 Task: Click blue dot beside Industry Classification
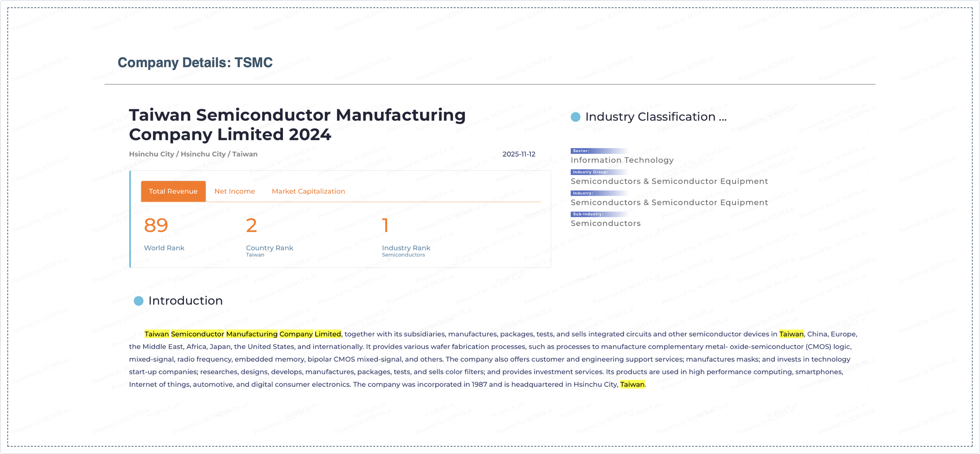tap(576, 117)
